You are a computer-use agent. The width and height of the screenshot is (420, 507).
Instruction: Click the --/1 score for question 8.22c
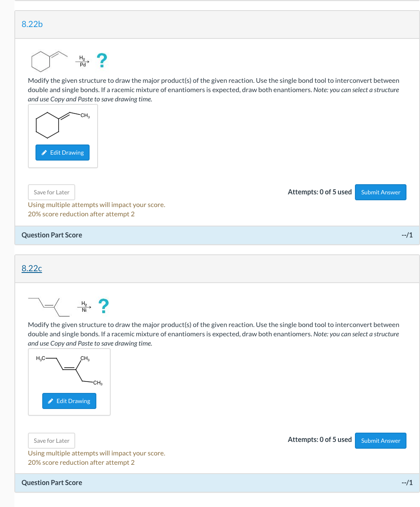pos(407,482)
